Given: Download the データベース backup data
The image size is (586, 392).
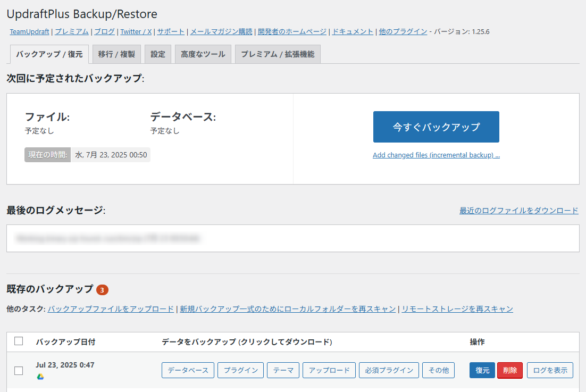Looking at the screenshot, I should 188,370.
